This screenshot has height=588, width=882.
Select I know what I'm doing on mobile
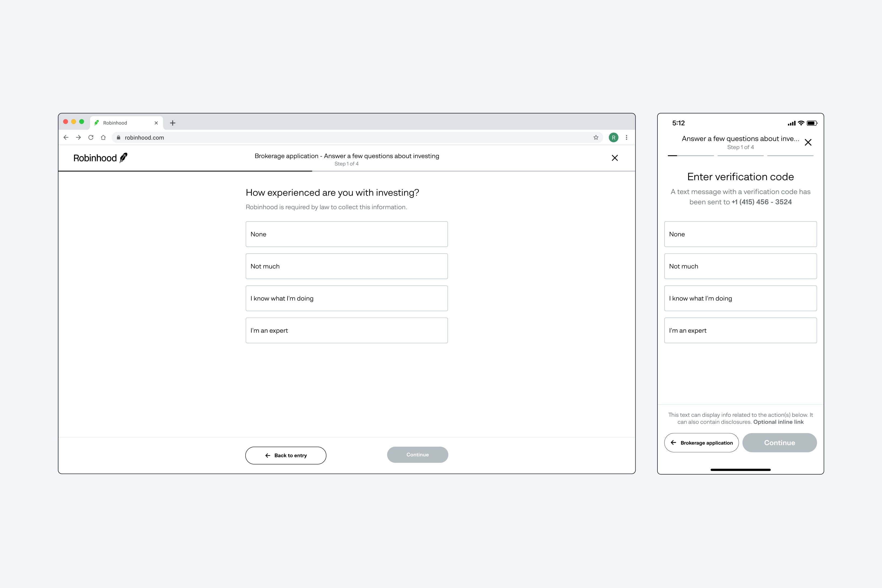(740, 299)
